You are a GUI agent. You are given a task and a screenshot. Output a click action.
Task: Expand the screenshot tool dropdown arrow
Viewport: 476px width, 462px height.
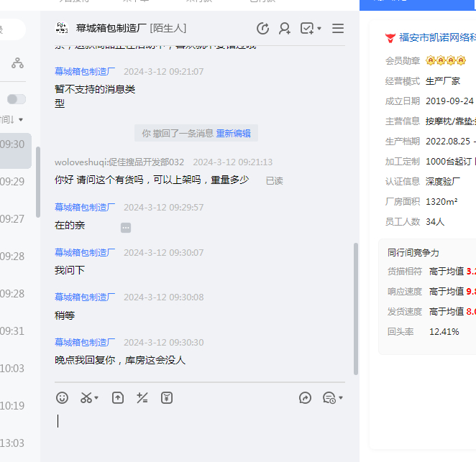96,398
